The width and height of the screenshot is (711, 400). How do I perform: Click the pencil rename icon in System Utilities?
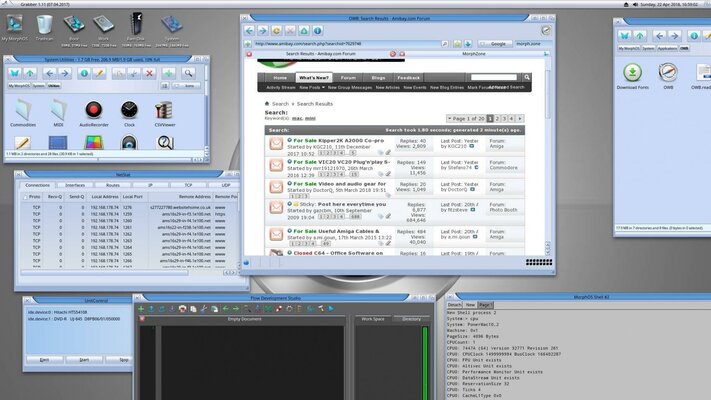[x=99, y=73]
